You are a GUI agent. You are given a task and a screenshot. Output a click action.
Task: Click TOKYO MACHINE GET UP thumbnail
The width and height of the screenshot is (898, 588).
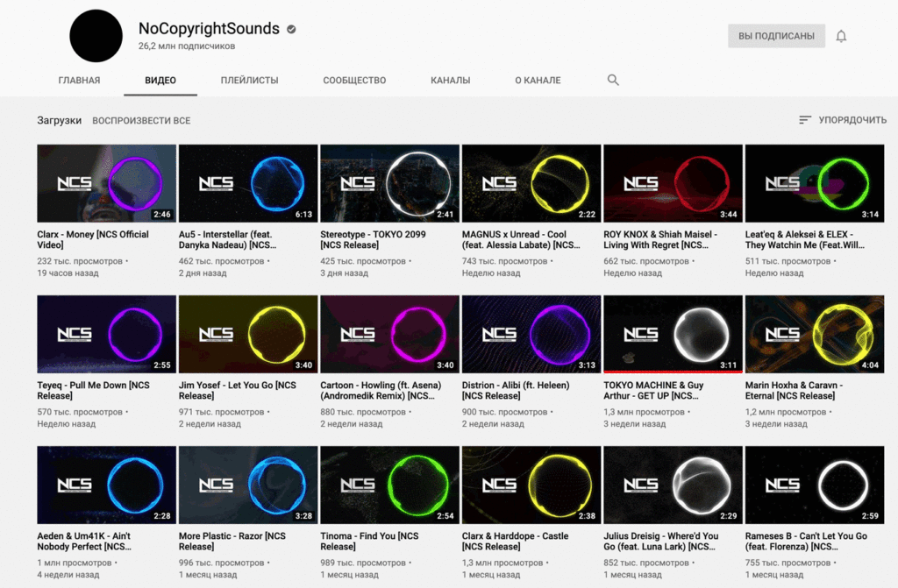[x=673, y=334]
